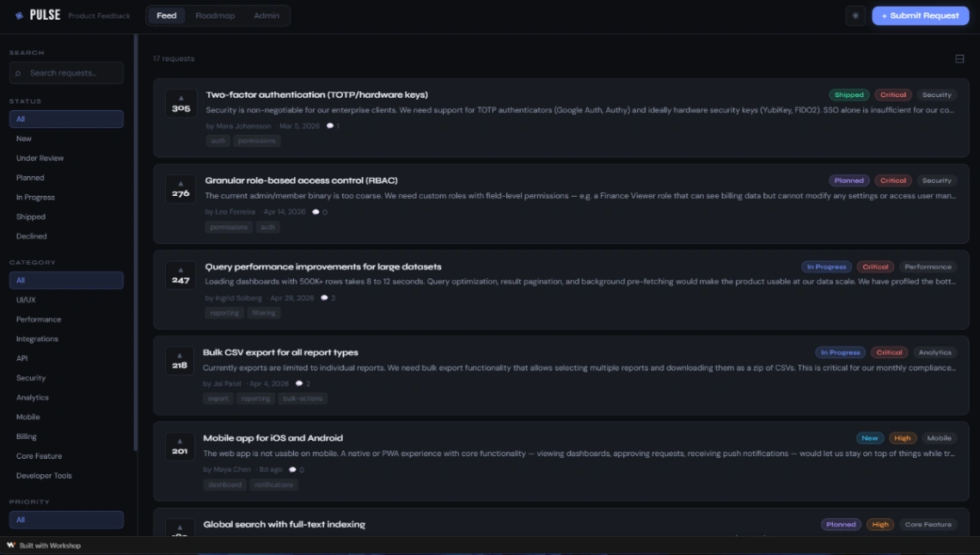
Task: Click Planned badge on Granular RBAC card
Action: click(x=848, y=180)
